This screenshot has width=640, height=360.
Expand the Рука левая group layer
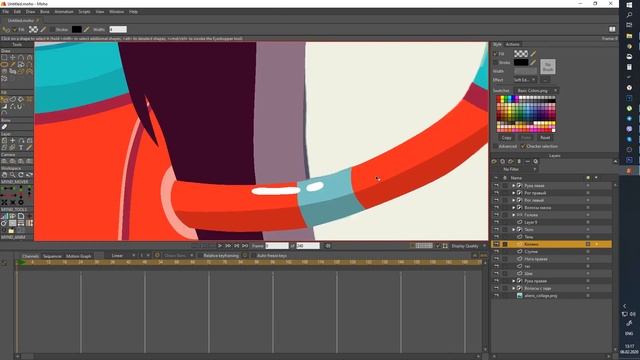point(513,185)
